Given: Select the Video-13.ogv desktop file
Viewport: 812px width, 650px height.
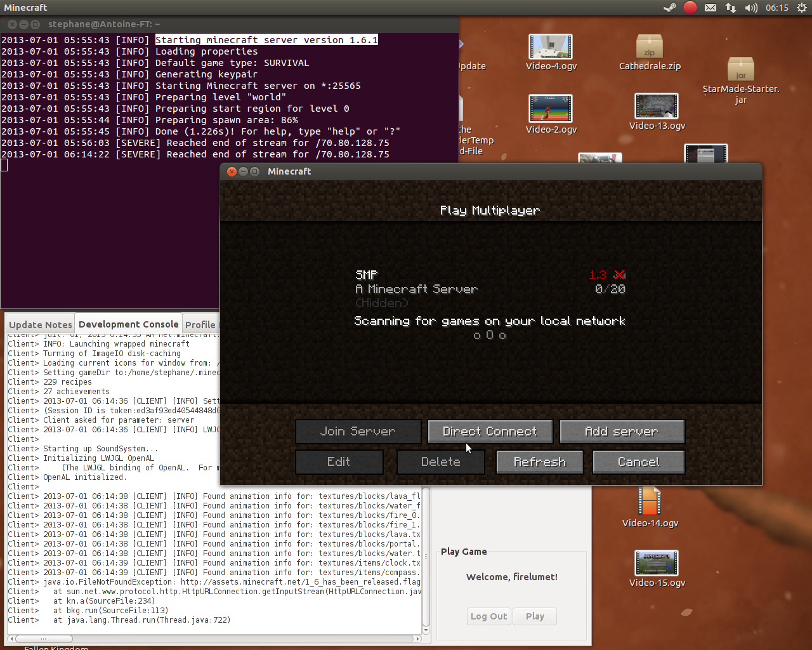Looking at the screenshot, I should pos(657,112).
